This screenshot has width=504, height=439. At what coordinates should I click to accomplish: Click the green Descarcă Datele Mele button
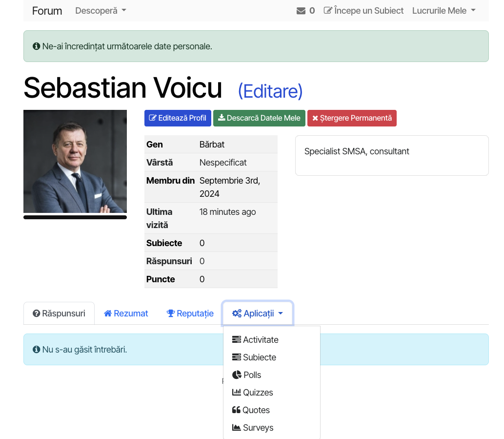[x=259, y=118]
